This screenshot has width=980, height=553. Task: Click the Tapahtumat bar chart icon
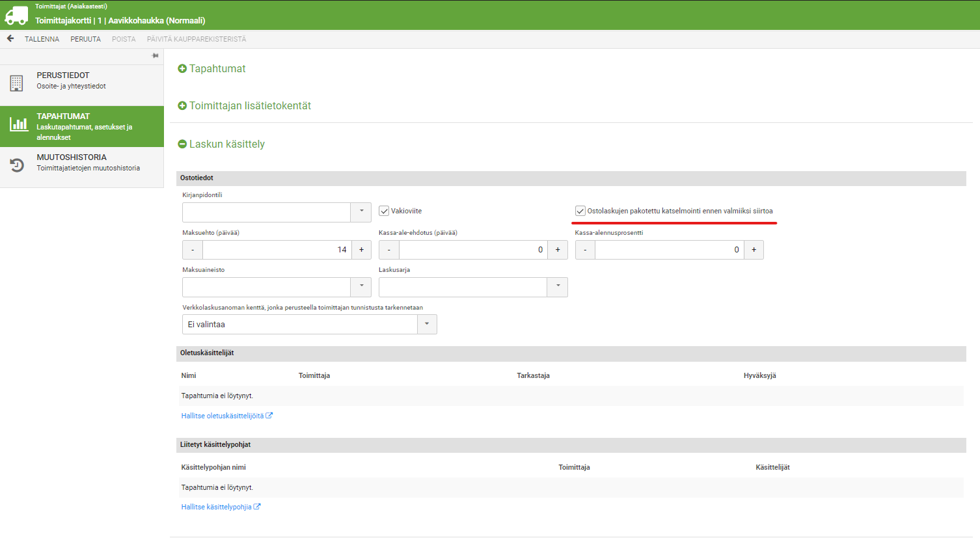[x=18, y=124]
